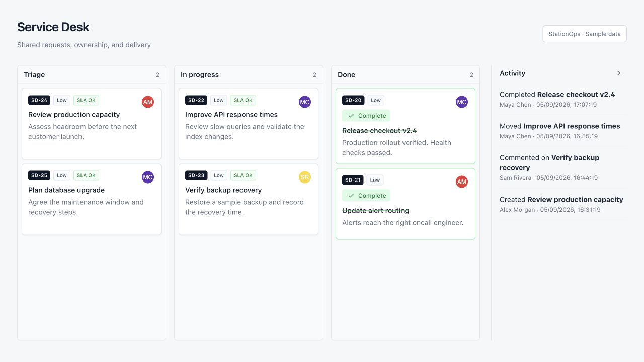Click the MC avatar on Release checkout v2.4 card

pyautogui.click(x=462, y=102)
